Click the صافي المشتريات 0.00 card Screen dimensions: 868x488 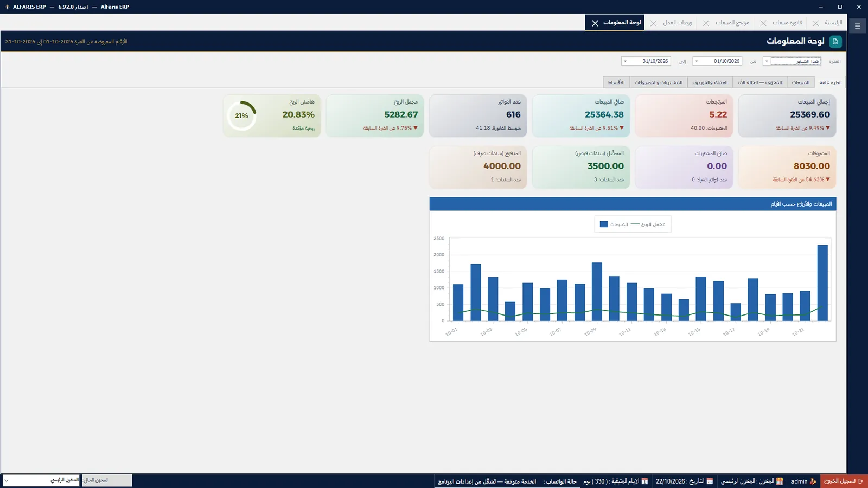pyautogui.click(x=684, y=167)
